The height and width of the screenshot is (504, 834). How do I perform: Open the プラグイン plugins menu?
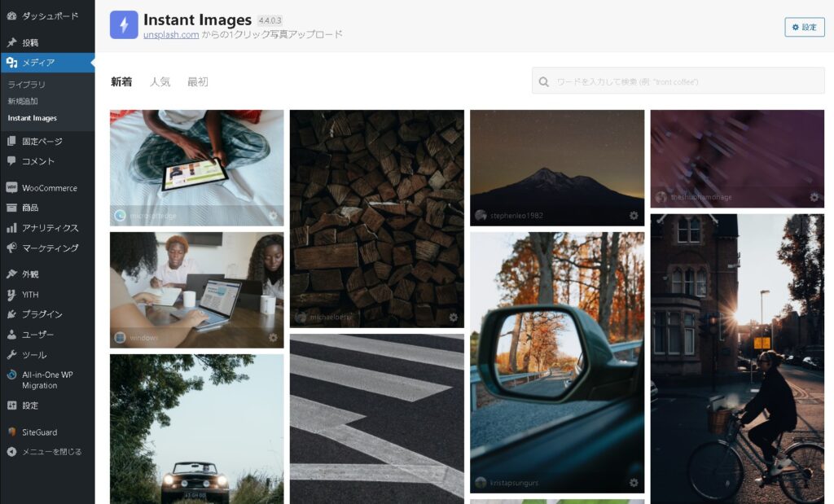[42, 314]
